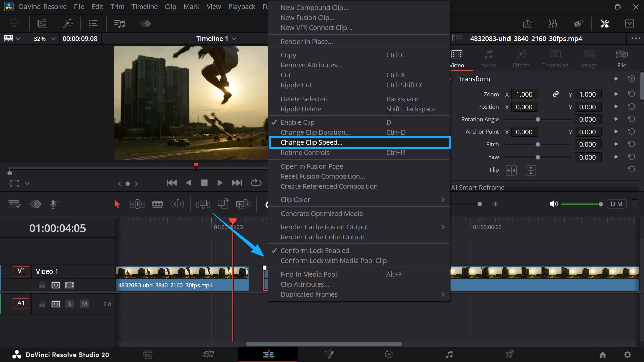644x362 pixels.
Task: Activate the voice-over record microphone tool
Action: [x=54, y=204]
